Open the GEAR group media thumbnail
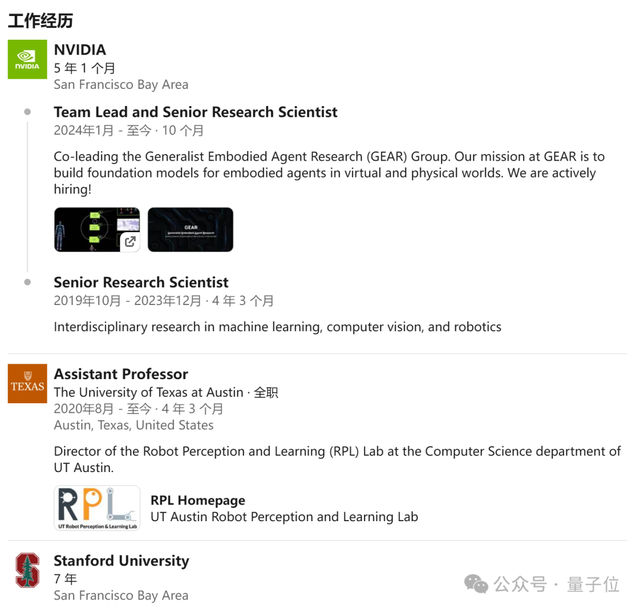Viewport: 640px width, 610px height. [190, 229]
